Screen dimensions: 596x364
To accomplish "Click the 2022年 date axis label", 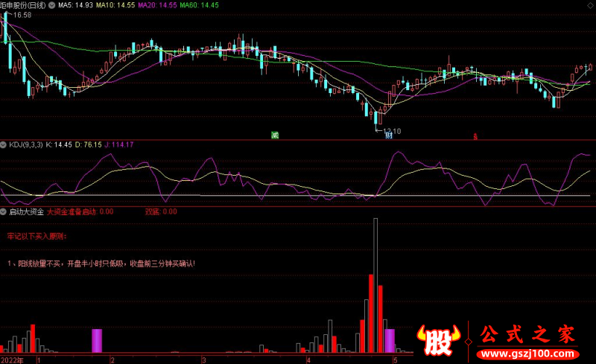I will 12,360.
